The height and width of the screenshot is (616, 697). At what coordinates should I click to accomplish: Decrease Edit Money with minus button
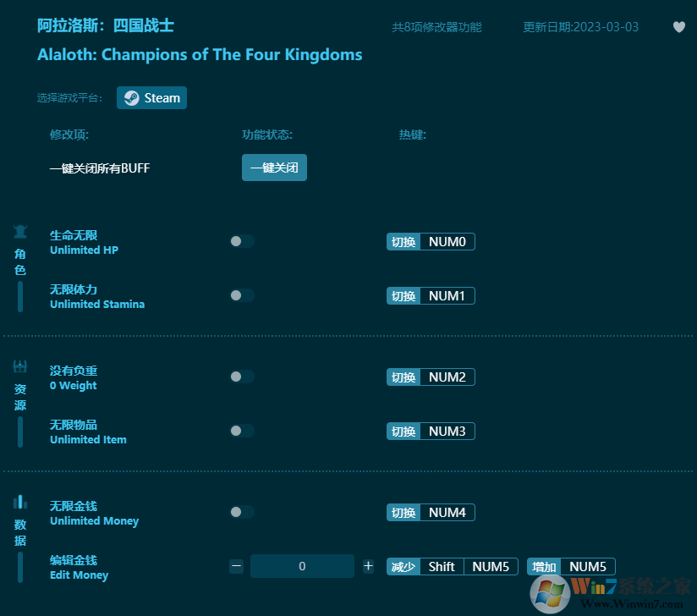236,567
